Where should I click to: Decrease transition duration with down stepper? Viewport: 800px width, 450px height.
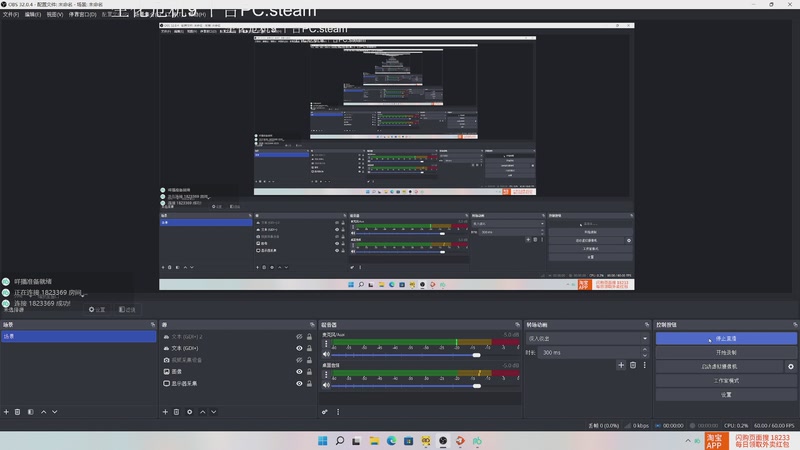[645, 355]
